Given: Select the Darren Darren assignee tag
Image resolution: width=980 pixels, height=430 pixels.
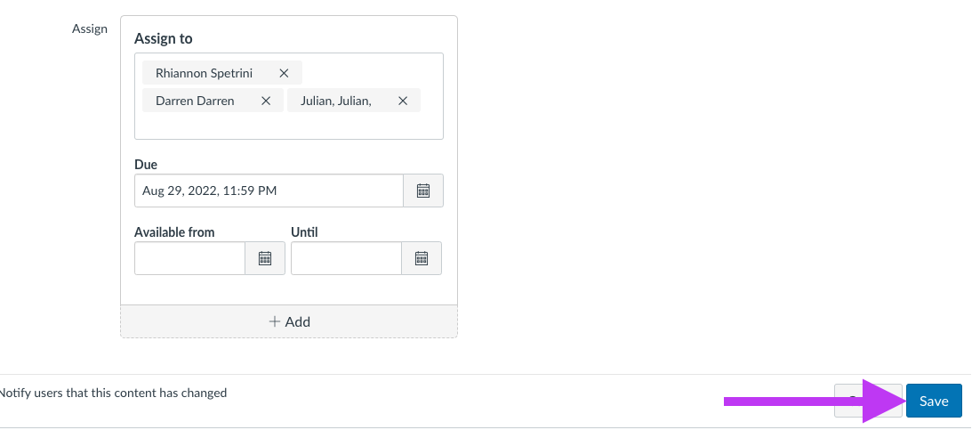Looking at the screenshot, I should [x=195, y=101].
